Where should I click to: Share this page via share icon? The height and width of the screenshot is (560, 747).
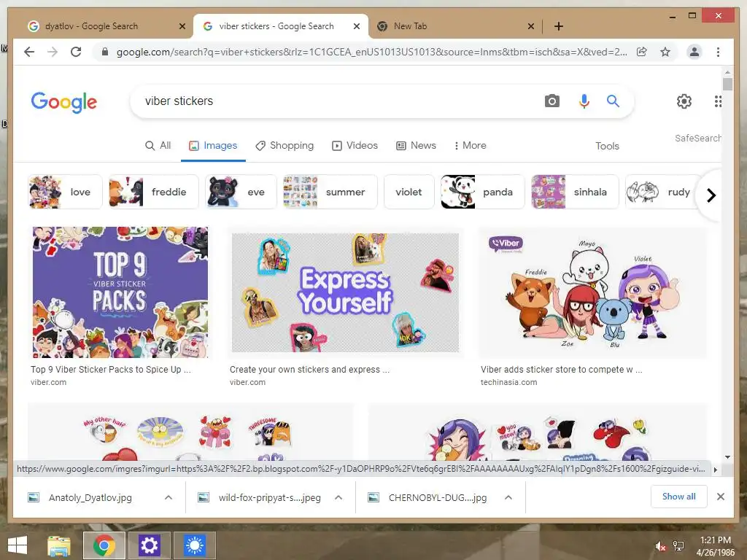click(x=642, y=52)
